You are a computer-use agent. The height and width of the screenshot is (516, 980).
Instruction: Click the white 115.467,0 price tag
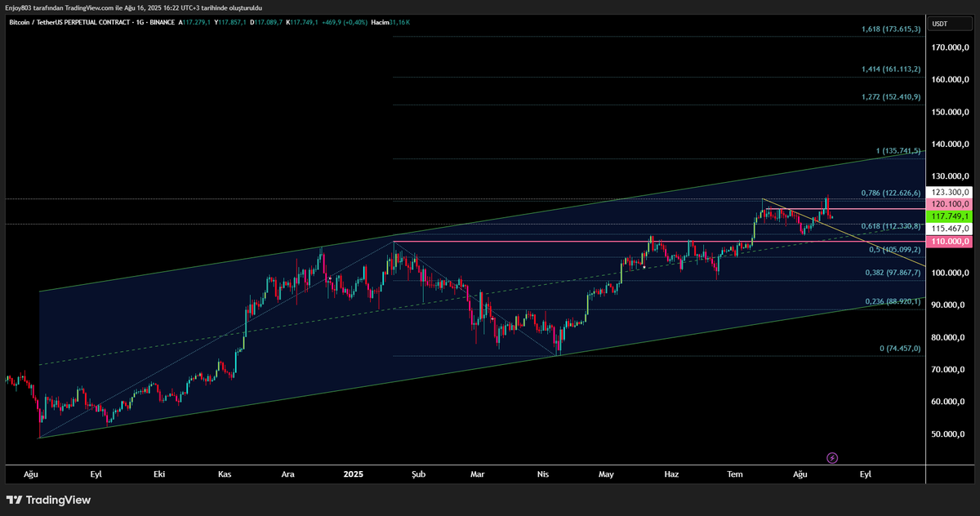coord(949,229)
